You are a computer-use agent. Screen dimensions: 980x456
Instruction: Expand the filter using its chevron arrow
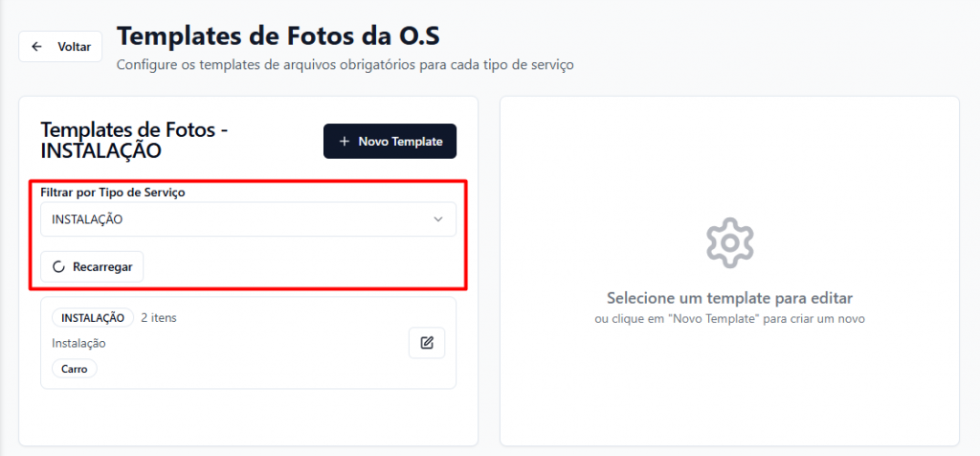(x=438, y=219)
